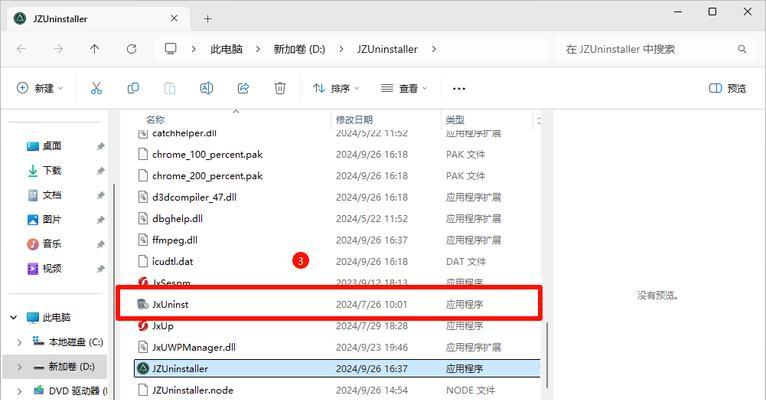Image resolution: width=766 pixels, height=400 pixels.
Task: Open the 排序 (Sort) dropdown
Action: 336,88
